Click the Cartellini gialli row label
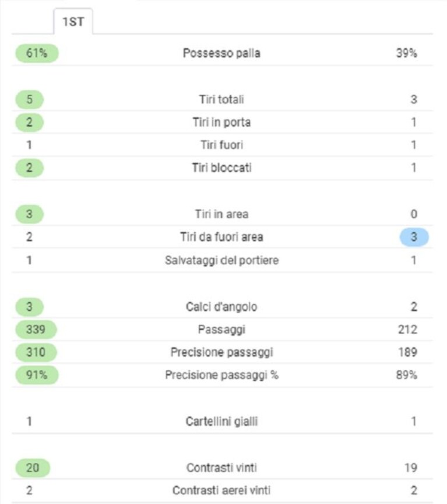This screenshot has width=447, height=504. point(221,421)
